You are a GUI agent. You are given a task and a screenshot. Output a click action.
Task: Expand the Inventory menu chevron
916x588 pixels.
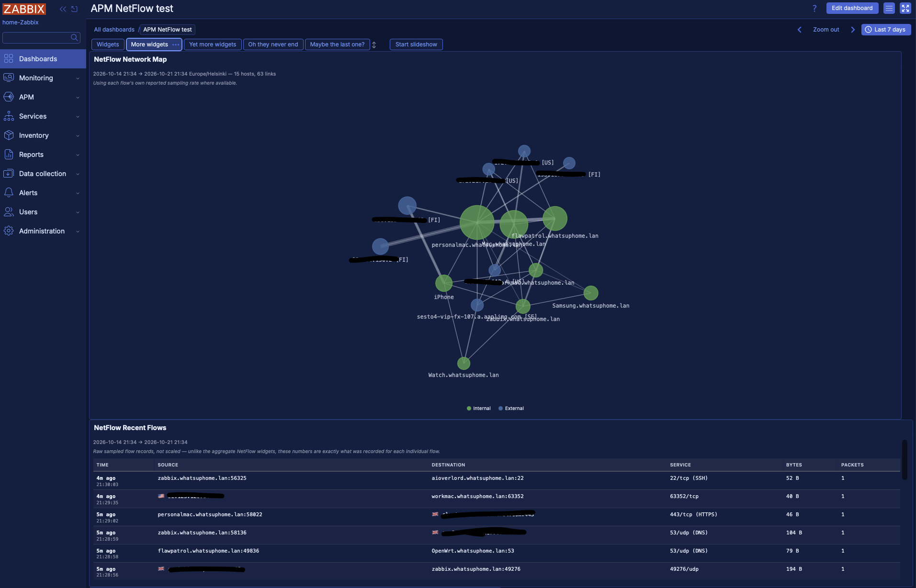pos(78,136)
